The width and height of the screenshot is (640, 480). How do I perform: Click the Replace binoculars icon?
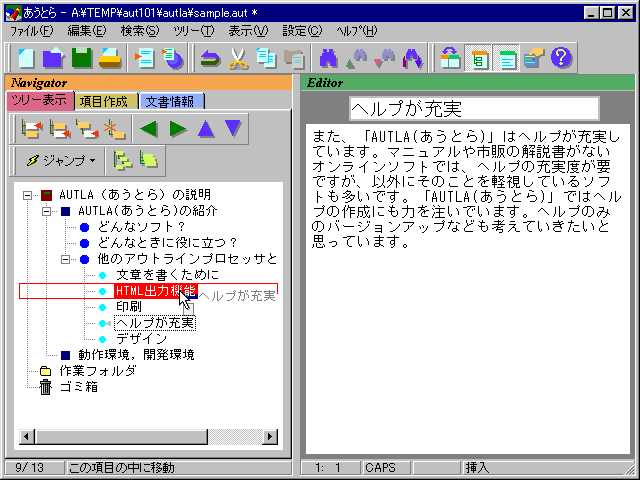click(412, 58)
